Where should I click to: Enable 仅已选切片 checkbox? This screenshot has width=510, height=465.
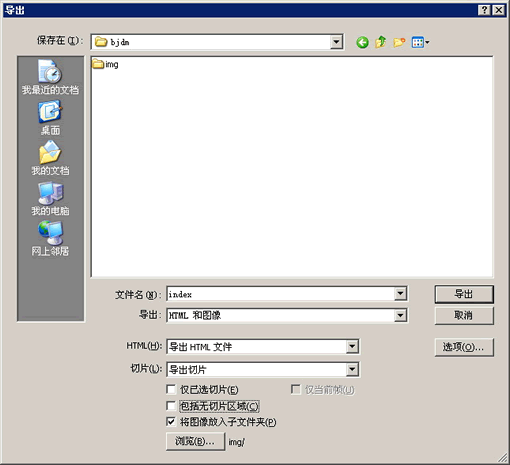click(171, 389)
